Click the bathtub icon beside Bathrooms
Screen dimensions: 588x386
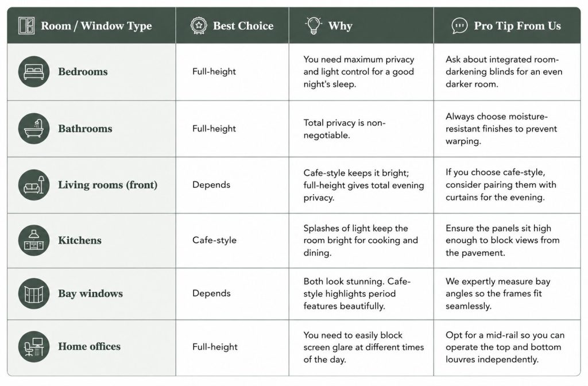pos(34,128)
